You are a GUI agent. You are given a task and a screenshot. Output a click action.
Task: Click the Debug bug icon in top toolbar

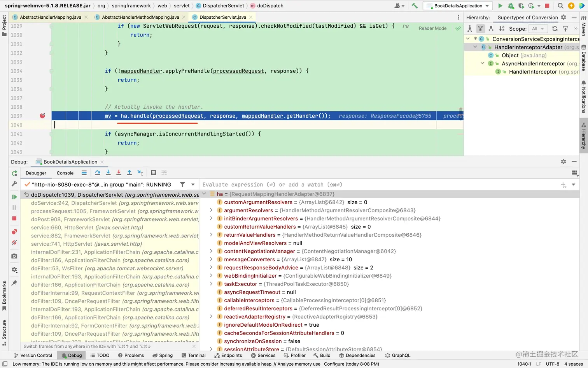511,6
